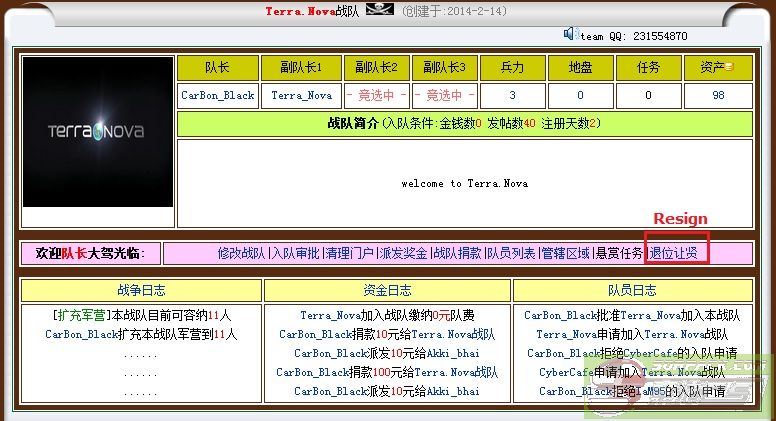Image resolution: width=776 pixels, height=421 pixels.
Task: Select the 战队捐款 donation link
Action: (x=457, y=254)
